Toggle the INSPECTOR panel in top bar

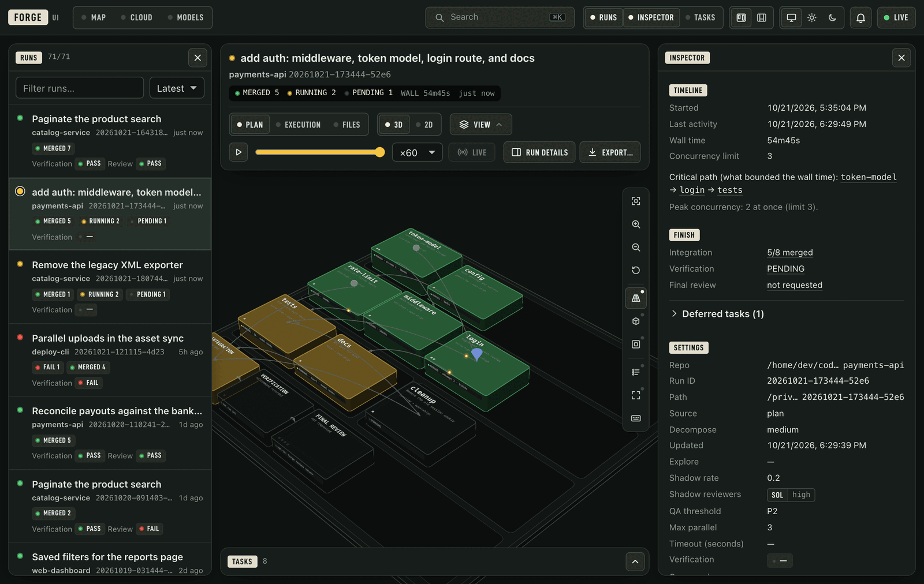[651, 18]
